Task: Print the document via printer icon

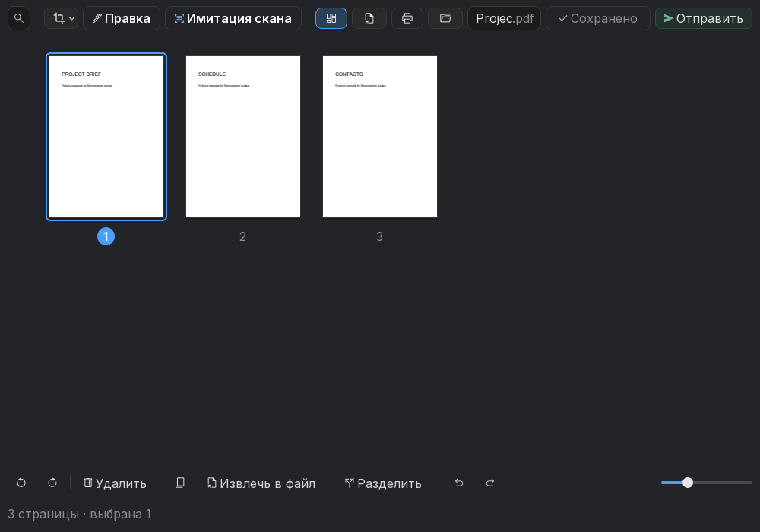Action: click(x=407, y=18)
